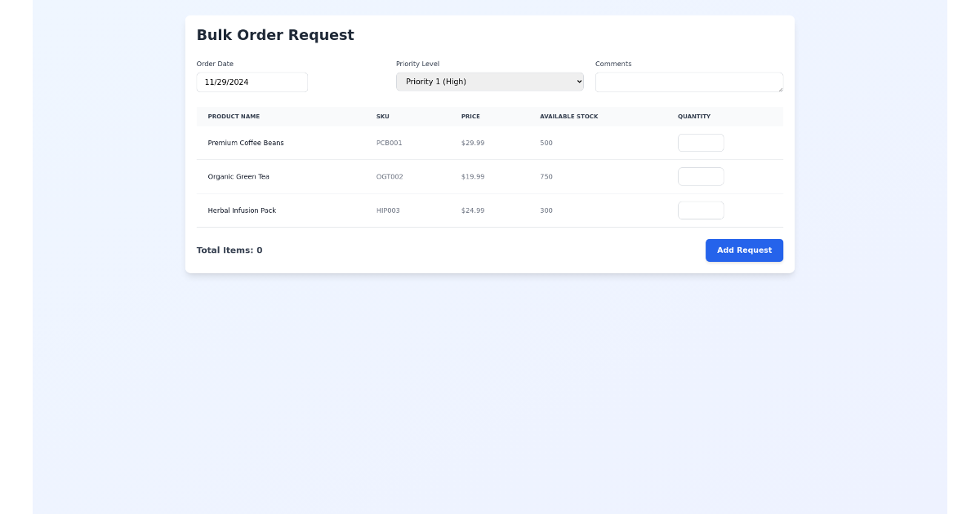Click the PRODUCT NAME column header
Screen dimensions: 980x514
click(x=234, y=116)
